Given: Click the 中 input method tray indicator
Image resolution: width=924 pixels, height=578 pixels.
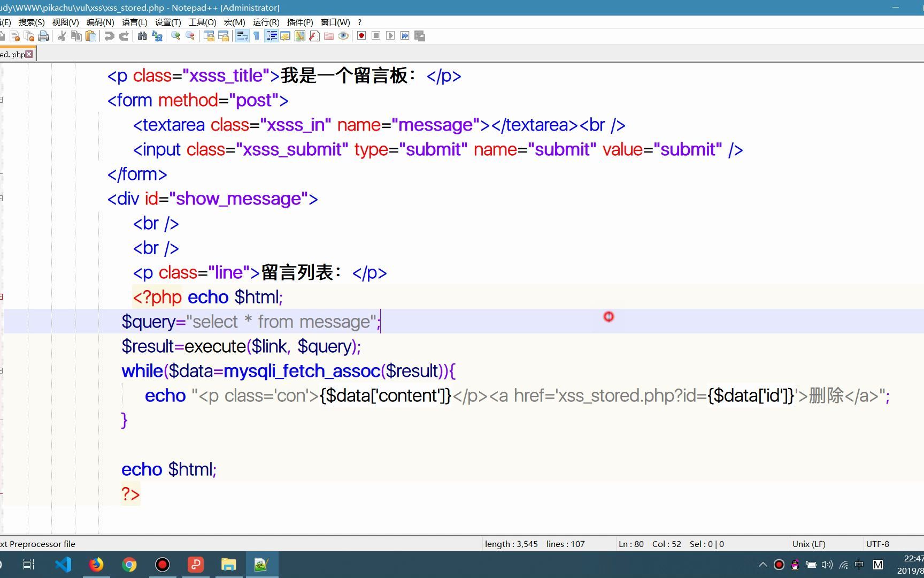Looking at the screenshot, I should click(859, 565).
